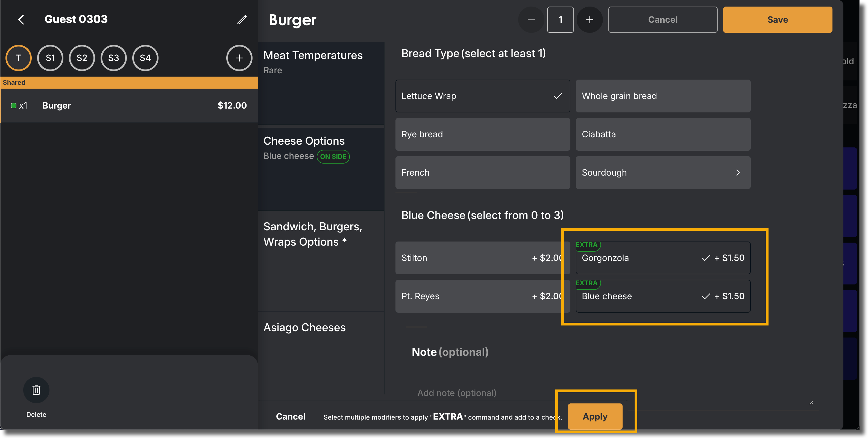This screenshot has width=868, height=442.
Task: Decrease burger quantity with minus button
Action: click(x=531, y=19)
